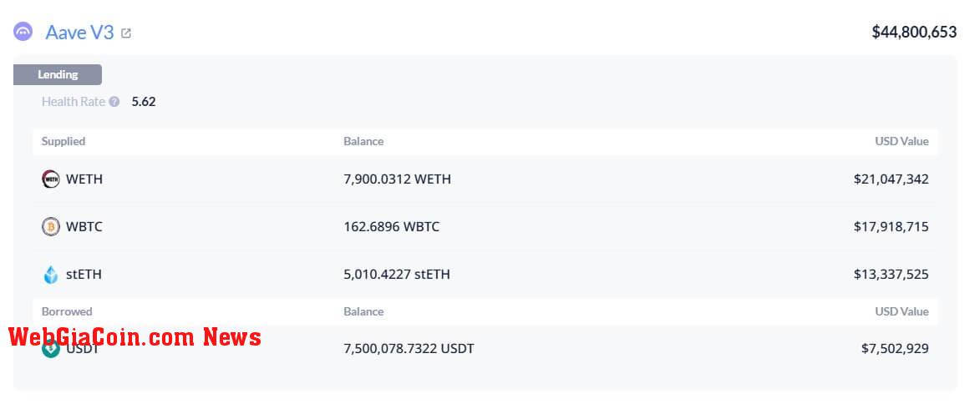980x404 pixels.
Task: Select the Lending tab label
Action: point(58,74)
